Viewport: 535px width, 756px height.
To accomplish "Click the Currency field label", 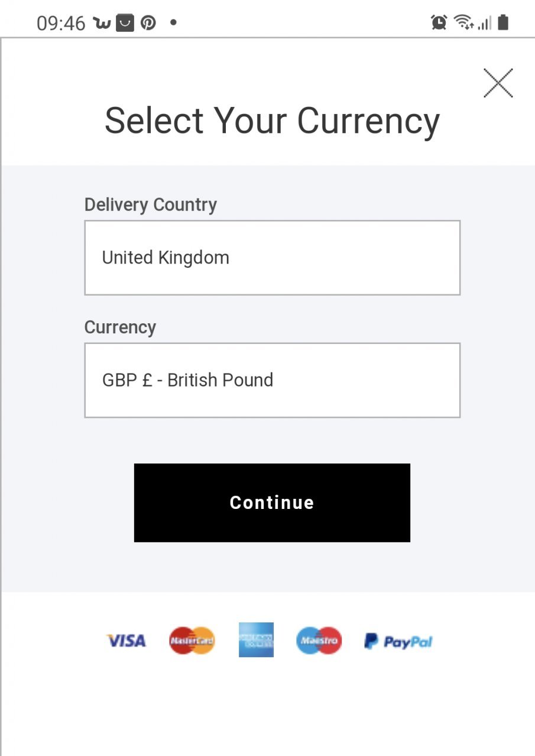I will pos(120,327).
